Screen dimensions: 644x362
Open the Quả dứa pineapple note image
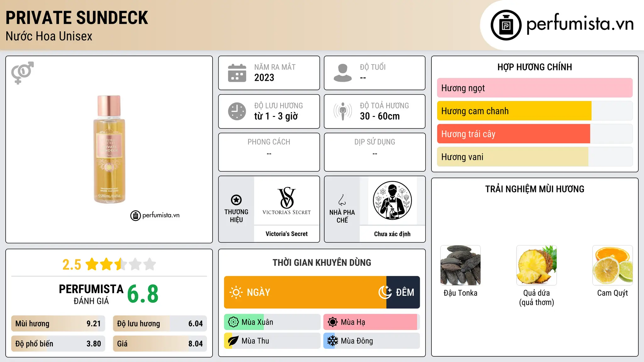[536, 265]
